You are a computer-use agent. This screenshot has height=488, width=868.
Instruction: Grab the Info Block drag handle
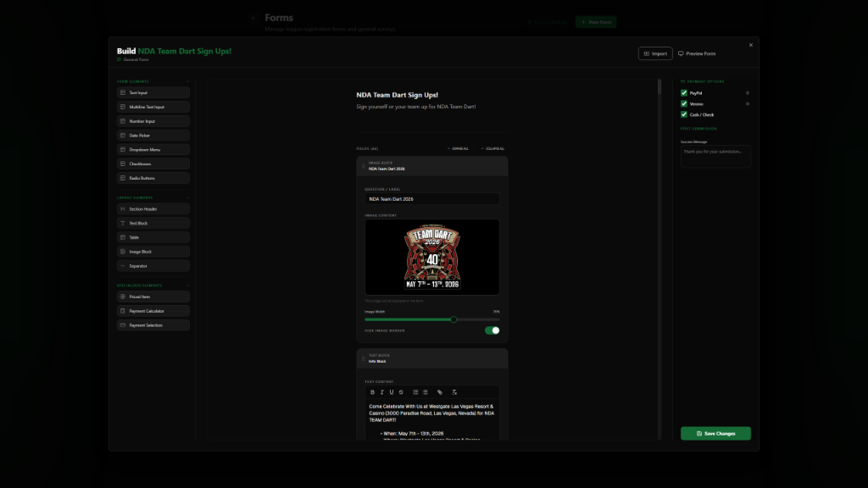pyautogui.click(x=363, y=358)
